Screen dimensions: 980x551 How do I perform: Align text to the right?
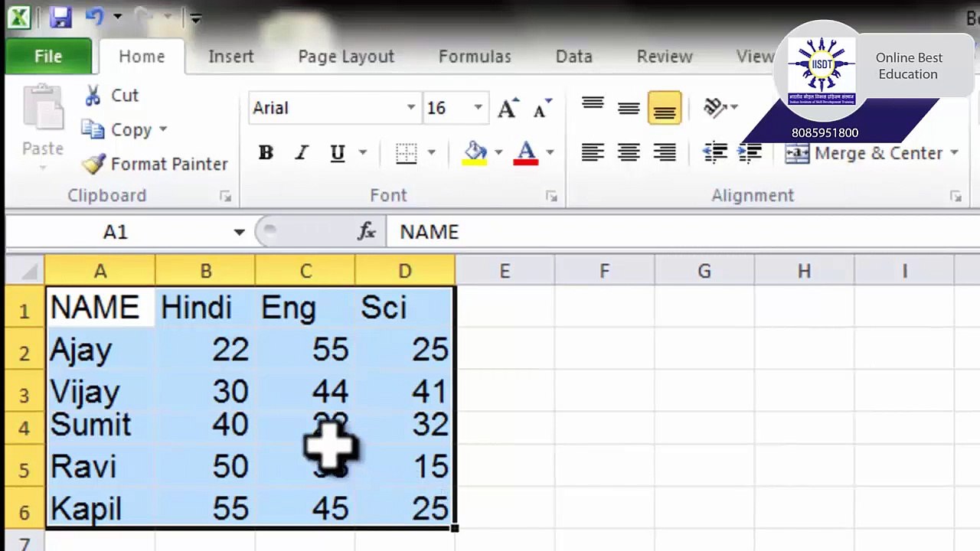[x=665, y=153]
